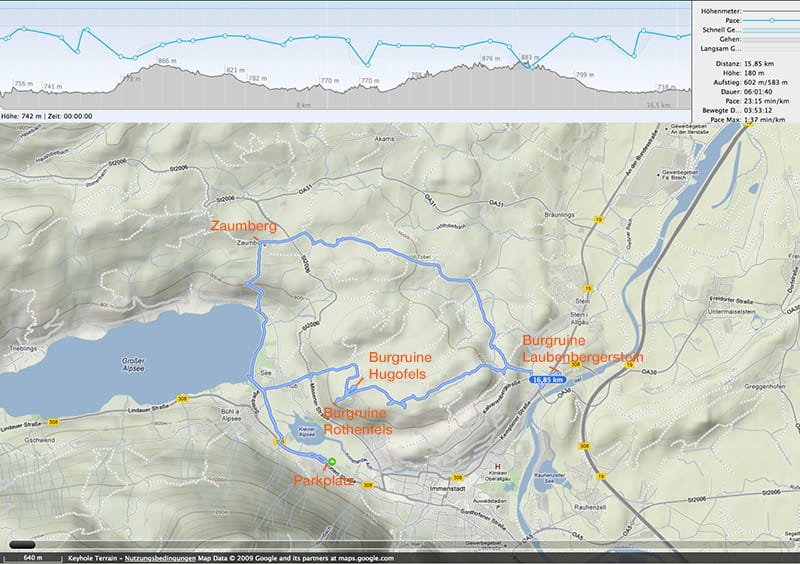
Task: Click the 16,5 km distance axis label
Action: pos(658,105)
